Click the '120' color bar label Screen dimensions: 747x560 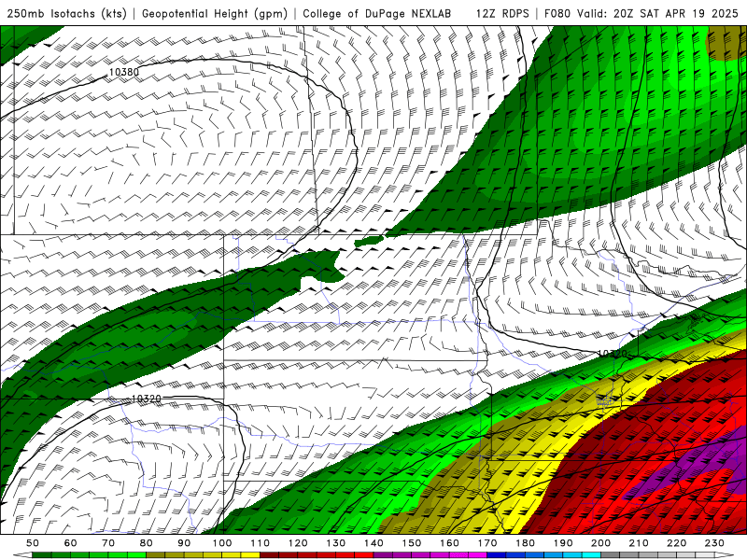tap(298, 543)
